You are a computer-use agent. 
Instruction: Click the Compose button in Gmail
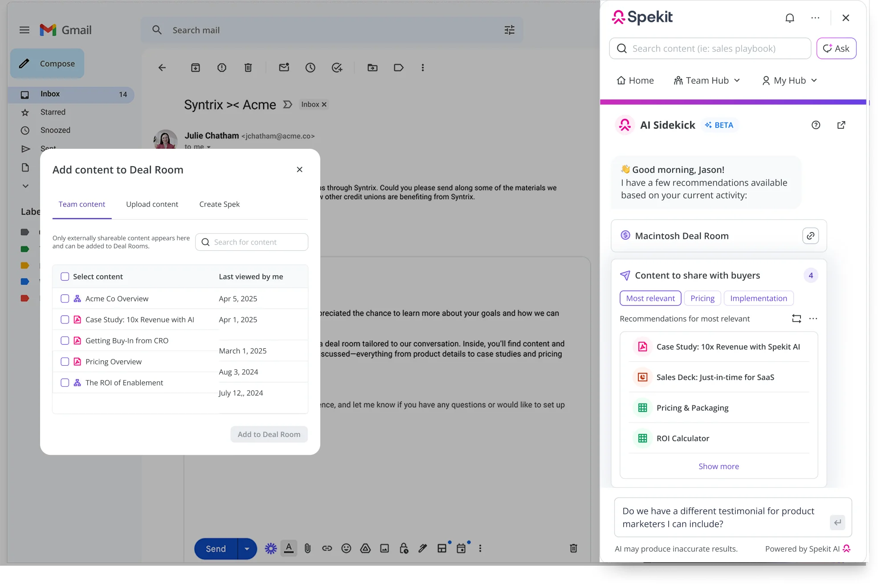pos(48,64)
